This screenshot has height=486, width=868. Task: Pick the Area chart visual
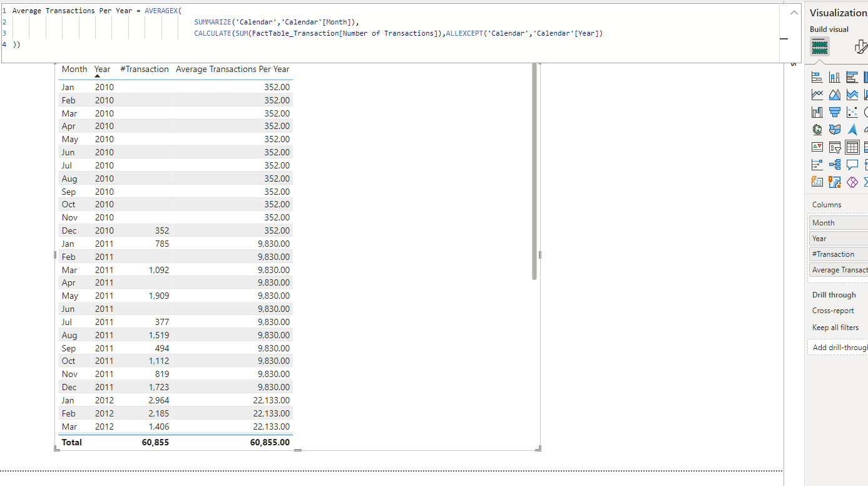point(834,95)
